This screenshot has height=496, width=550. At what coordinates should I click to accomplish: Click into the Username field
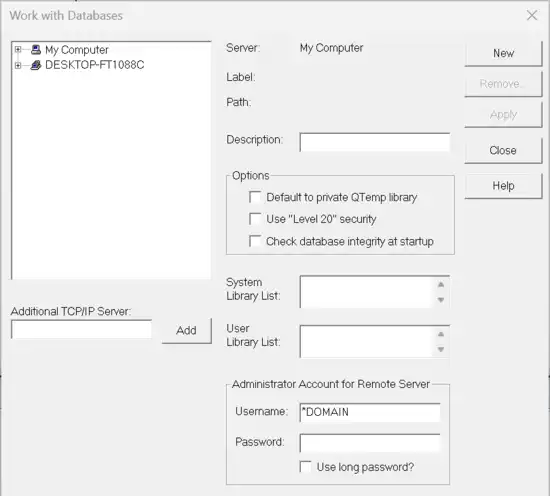tap(370, 412)
